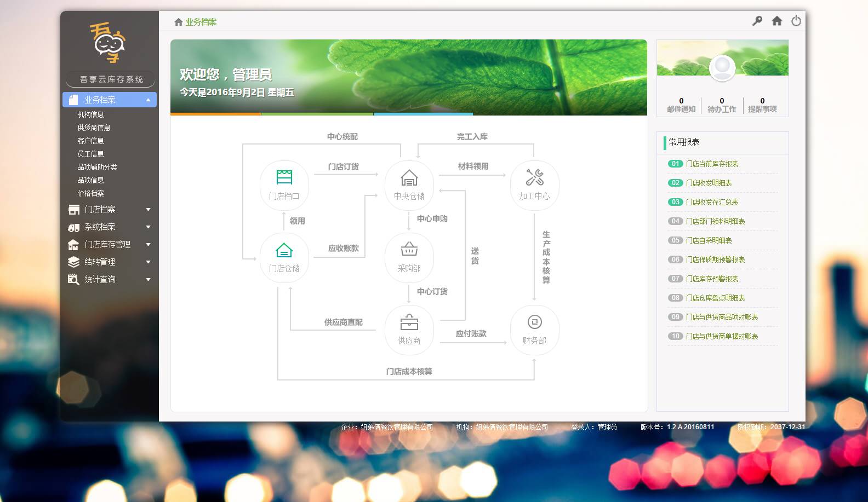The width and height of the screenshot is (868, 502).
Task: Open the key password icon
Action: 757,21
